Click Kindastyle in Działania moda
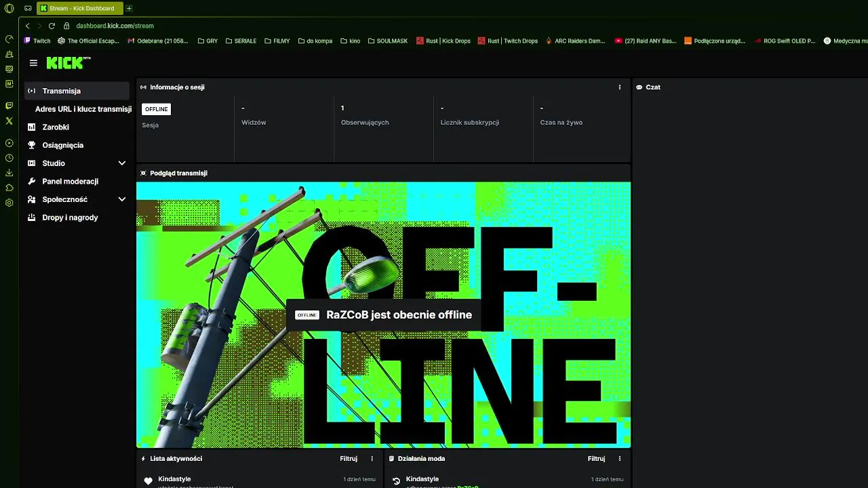This screenshot has width=868, height=488. click(x=422, y=479)
